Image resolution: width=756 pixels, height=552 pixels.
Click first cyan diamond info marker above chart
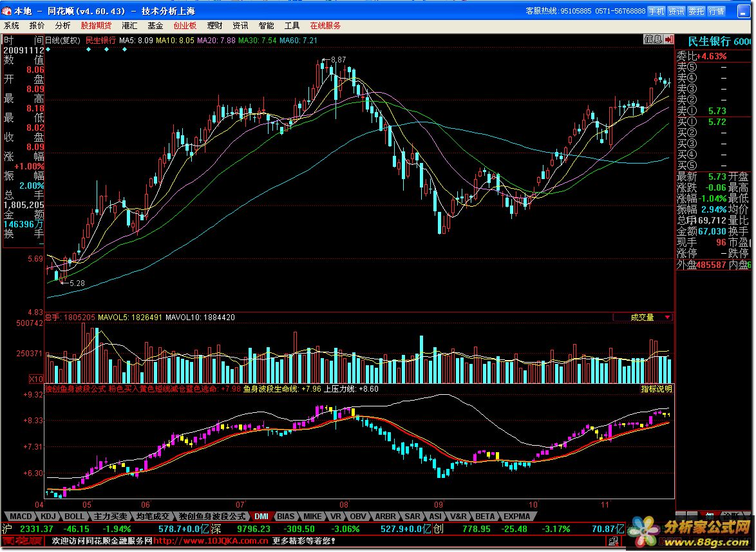coord(48,50)
